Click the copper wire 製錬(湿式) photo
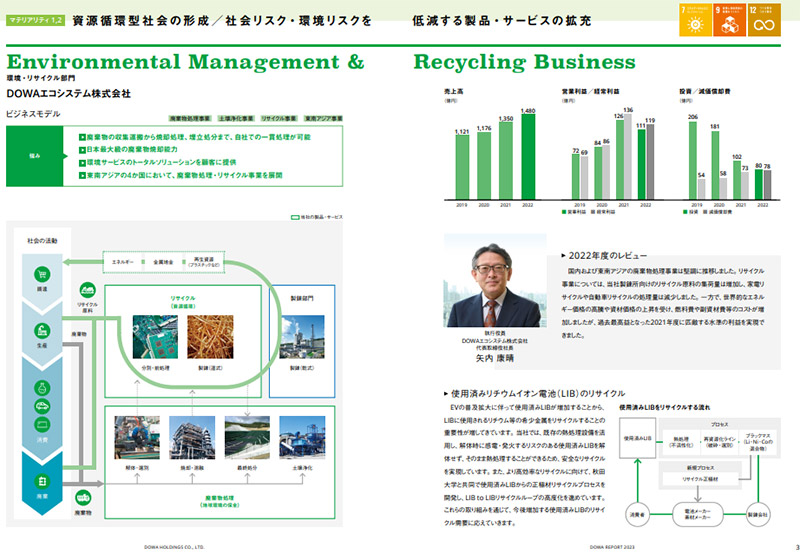The width and height of the screenshot is (800, 554). (x=210, y=337)
